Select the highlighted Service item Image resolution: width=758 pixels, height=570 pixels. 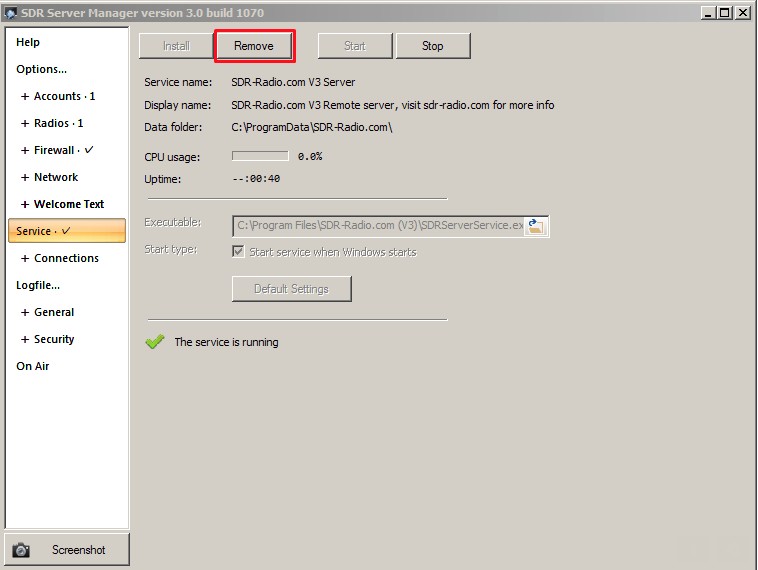[67, 231]
